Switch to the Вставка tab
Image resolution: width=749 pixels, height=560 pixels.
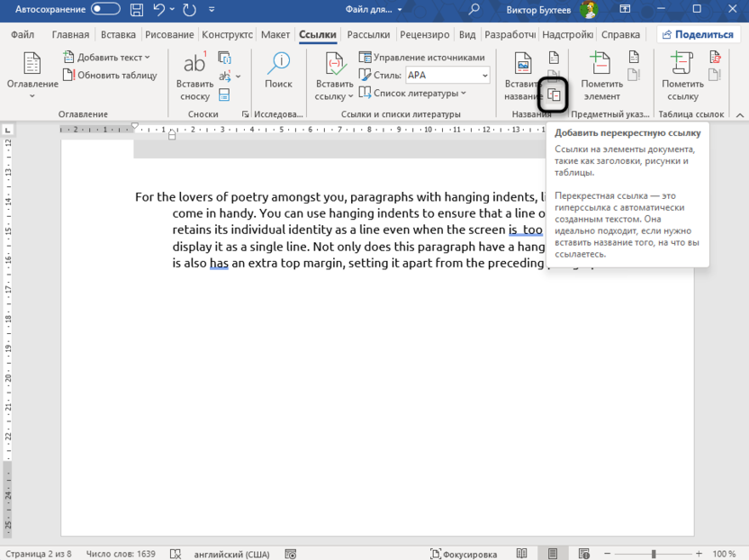[118, 35]
